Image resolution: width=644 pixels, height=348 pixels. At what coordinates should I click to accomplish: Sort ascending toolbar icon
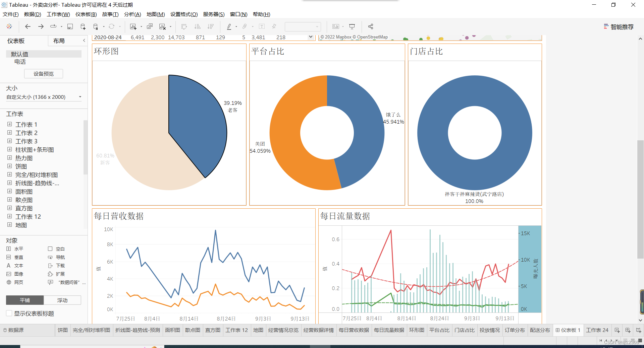pyautogui.click(x=198, y=26)
